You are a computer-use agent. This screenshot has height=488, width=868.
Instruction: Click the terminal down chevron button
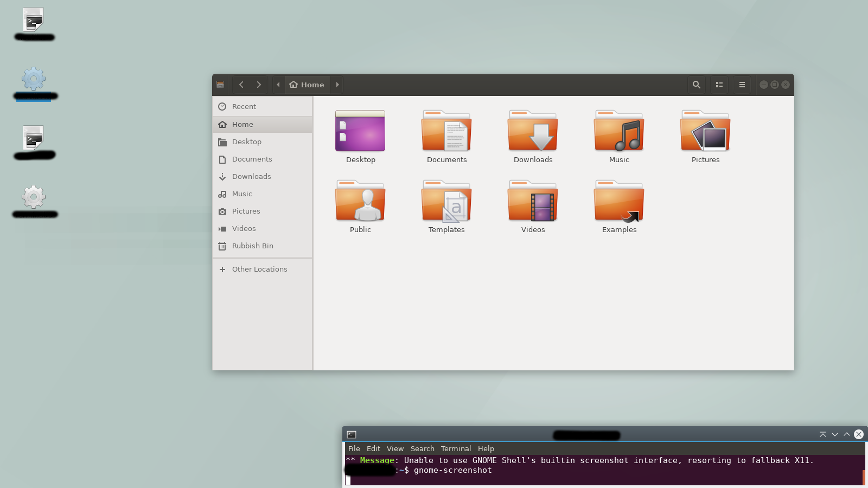coord(835,434)
